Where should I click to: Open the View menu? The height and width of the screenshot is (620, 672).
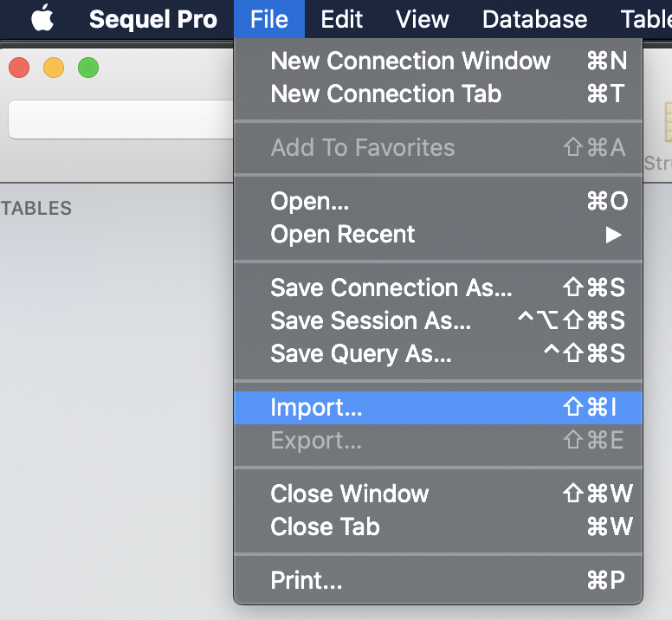[422, 19]
